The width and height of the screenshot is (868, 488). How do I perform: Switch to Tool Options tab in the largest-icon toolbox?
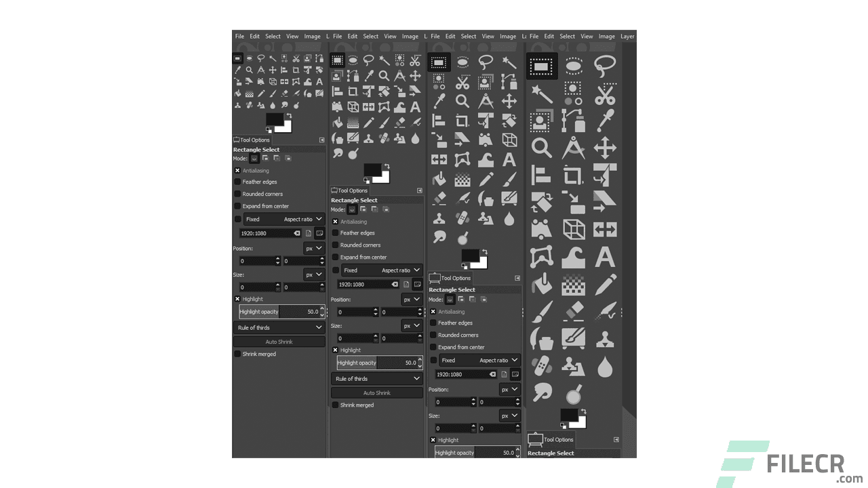[551, 440]
